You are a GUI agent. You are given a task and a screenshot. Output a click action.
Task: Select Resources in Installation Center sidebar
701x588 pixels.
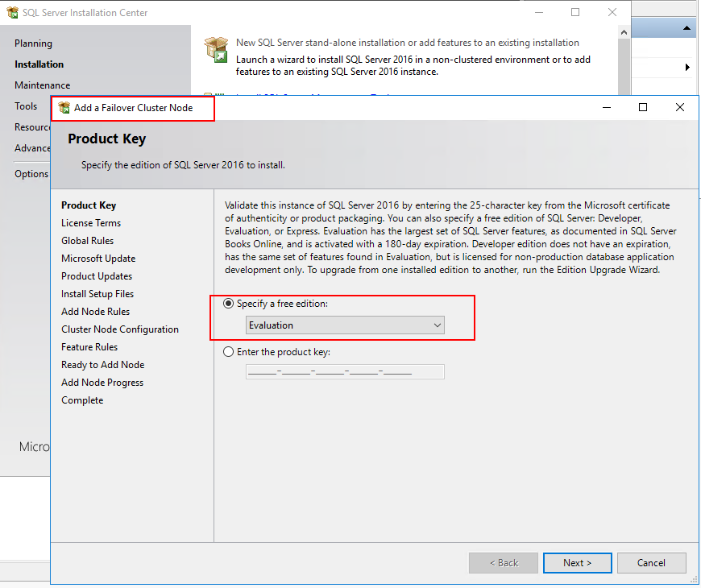click(32, 127)
